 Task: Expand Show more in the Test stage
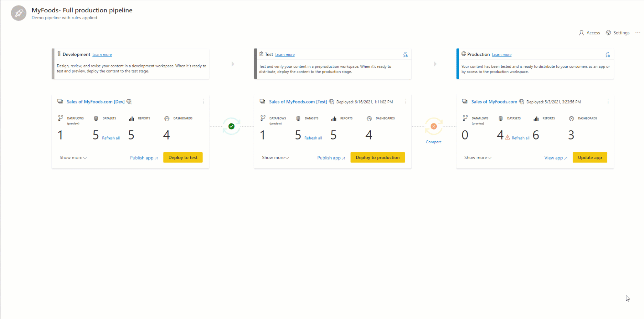point(275,157)
